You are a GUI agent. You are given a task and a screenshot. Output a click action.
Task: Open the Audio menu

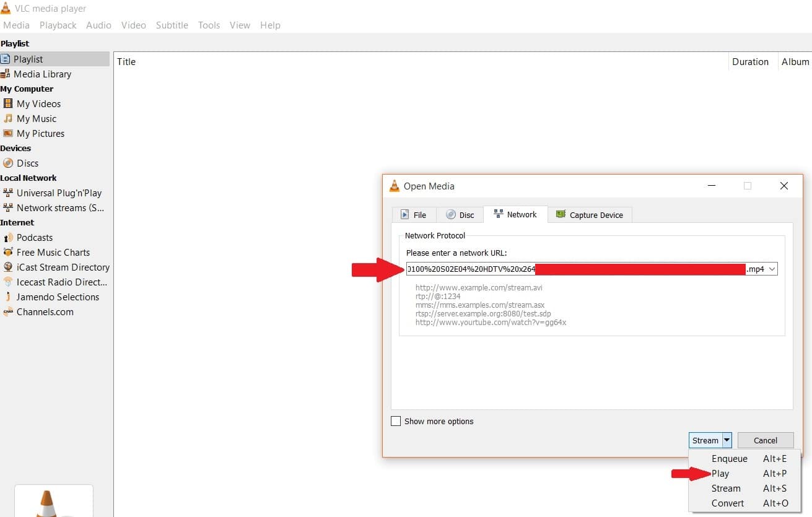(98, 25)
